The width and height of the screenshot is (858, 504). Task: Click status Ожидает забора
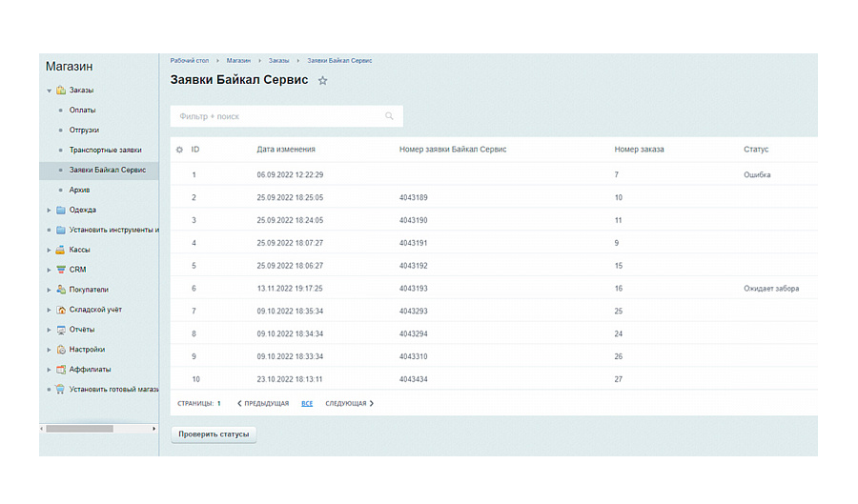(771, 289)
